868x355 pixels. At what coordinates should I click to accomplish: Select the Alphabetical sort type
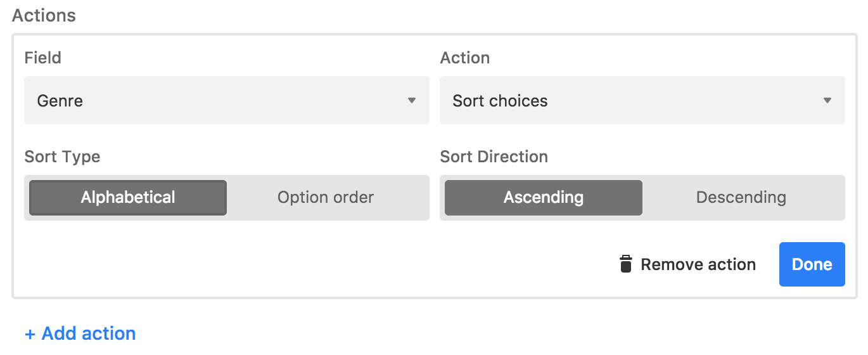coord(128,198)
